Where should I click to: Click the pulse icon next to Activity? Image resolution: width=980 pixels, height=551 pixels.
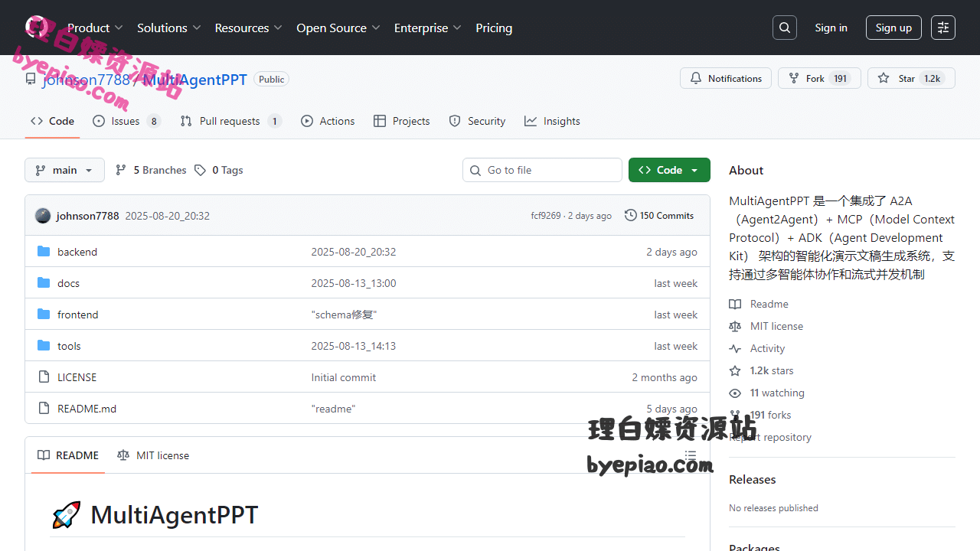(x=735, y=348)
